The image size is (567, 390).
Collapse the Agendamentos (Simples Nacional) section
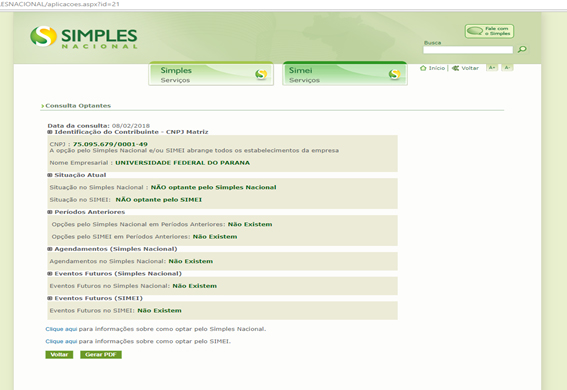click(x=50, y=249)
